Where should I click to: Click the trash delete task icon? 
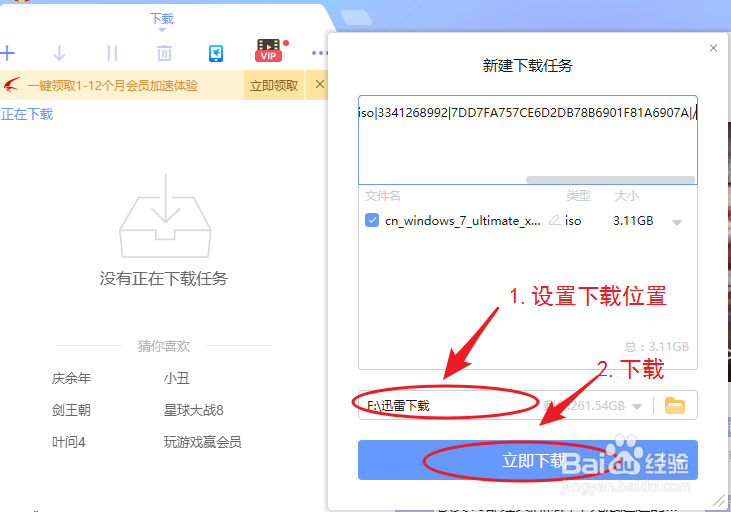(x=164, y=53)
